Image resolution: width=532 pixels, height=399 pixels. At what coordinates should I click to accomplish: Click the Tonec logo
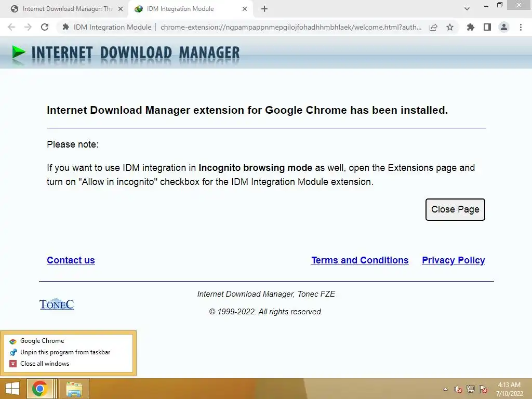coord(57,304)
